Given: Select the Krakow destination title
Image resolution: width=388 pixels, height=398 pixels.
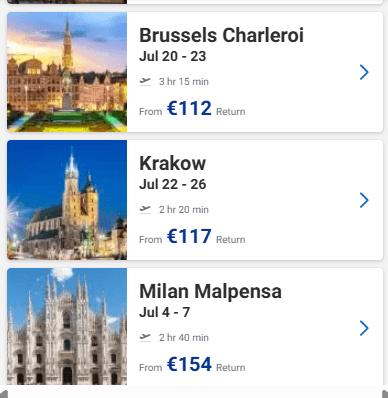Looking at the screenshot, I should click(172, 163).
